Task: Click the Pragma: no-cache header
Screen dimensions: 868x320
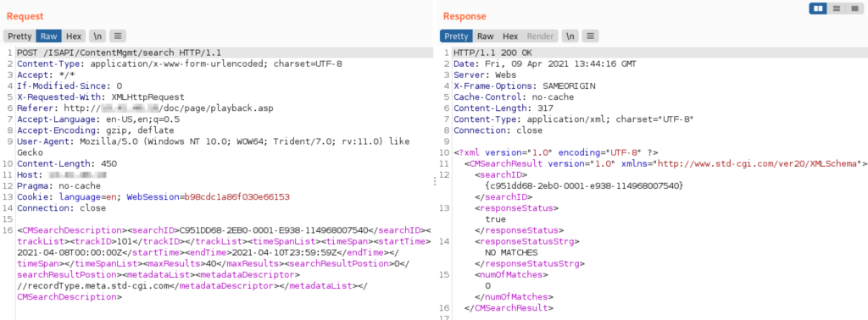Action: (58, 185)
